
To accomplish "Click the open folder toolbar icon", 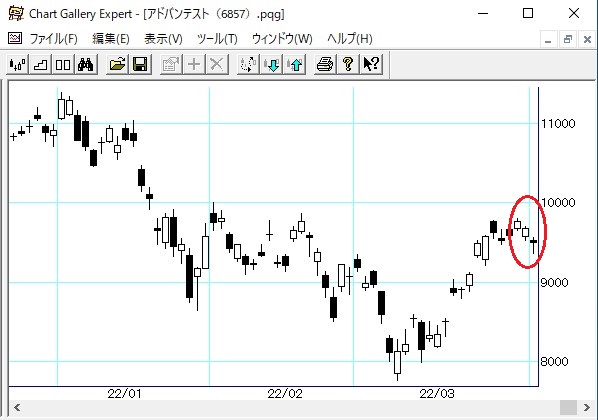I will 117,64.
